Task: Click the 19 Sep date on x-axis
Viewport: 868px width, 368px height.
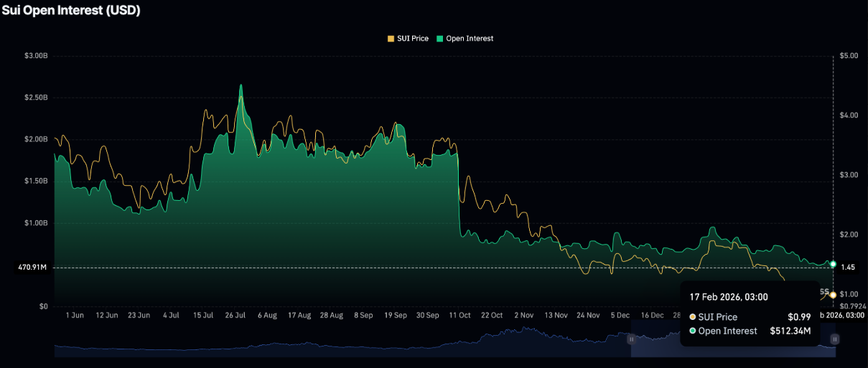Action: (x=396, y=315)
